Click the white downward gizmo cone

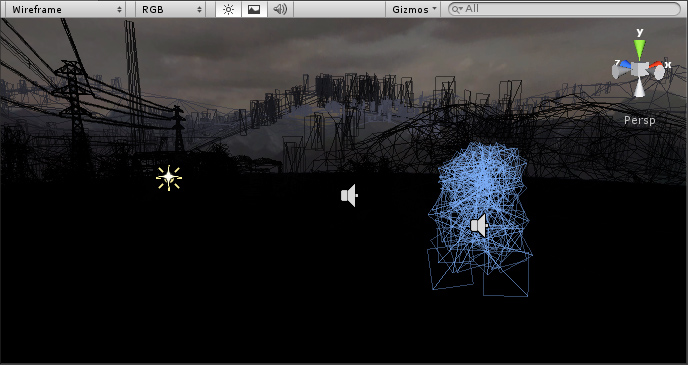point(640,88)
